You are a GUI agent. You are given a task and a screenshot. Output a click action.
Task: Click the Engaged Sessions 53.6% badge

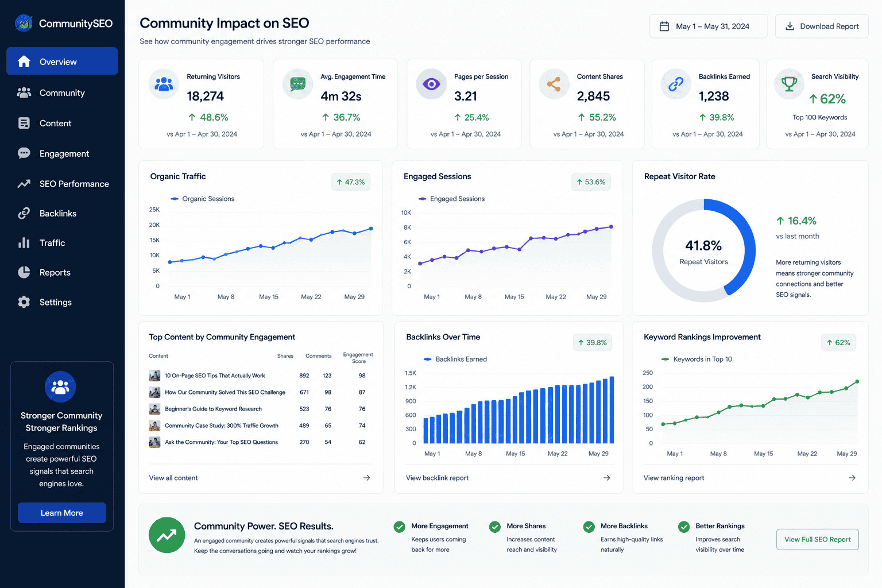click(591, 182)
